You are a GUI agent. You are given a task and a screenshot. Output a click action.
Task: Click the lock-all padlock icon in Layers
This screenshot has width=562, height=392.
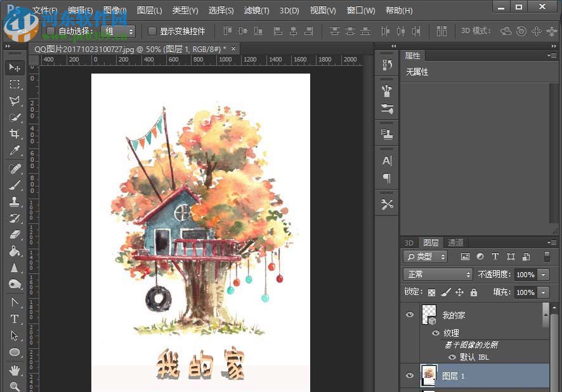(473, 292)
